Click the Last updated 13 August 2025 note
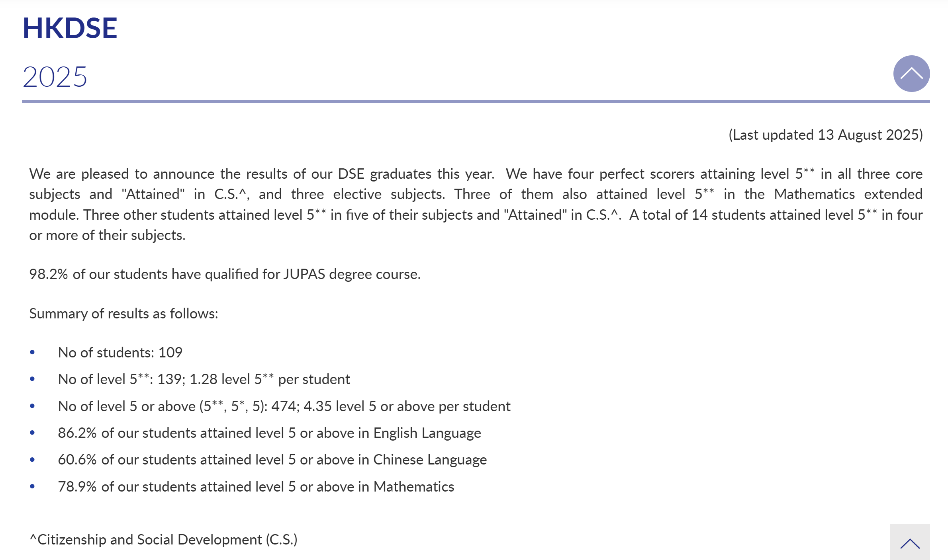This screenshot has width=948, height=560. 825,135
